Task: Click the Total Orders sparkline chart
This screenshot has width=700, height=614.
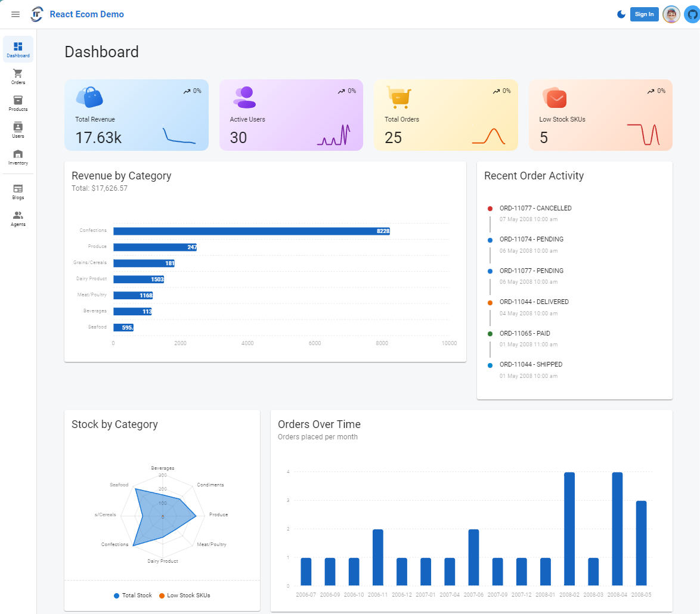Action: point(488,136)
